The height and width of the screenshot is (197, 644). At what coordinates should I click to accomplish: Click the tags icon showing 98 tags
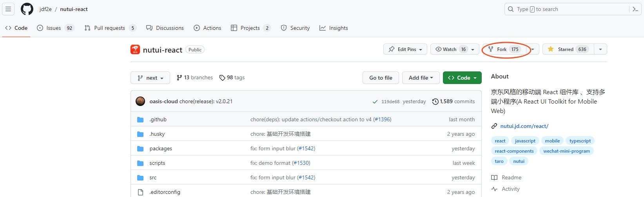[222, 78]
